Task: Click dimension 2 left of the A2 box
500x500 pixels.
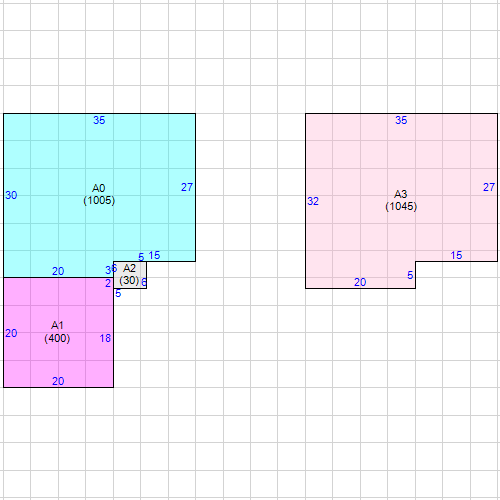Action: pyautogui.click(x=108, y=283)
